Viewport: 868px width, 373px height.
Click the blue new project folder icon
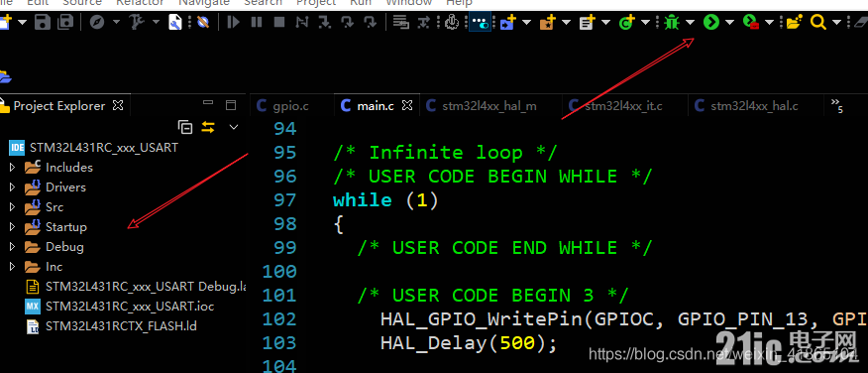tap(507, 22)
